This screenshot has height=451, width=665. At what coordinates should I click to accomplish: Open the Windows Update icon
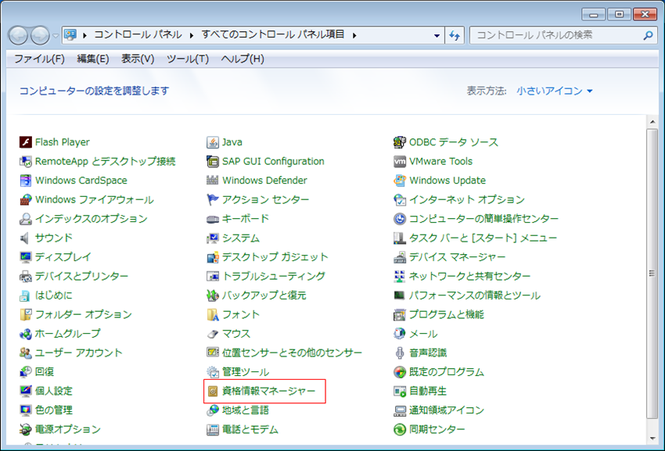pos(400,180)
